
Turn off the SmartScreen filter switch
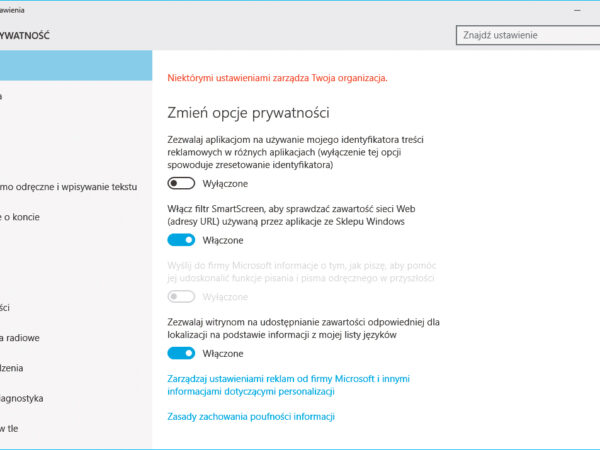tap(181, 240)
